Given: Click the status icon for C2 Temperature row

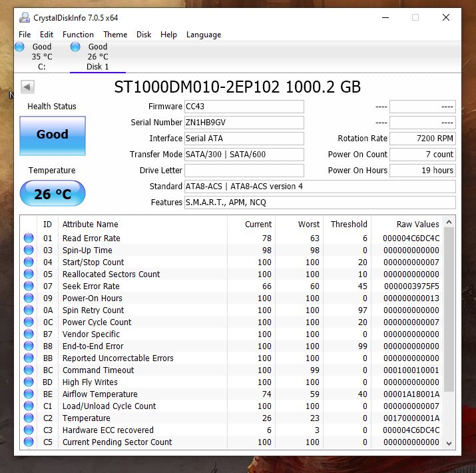Looking at the screenshot, I should pyautogui.click(x=29, y=418).
